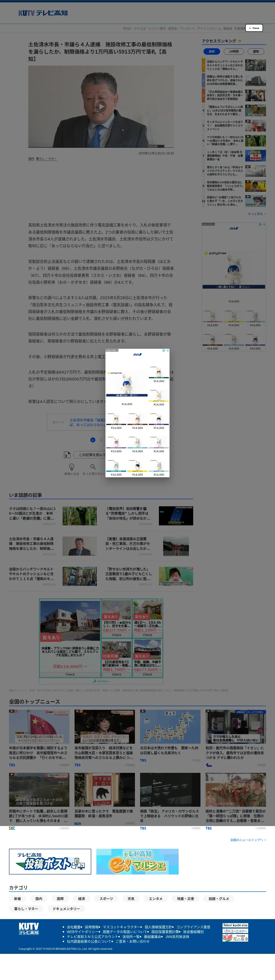Select the 最新 ranking tab
The height and width of the screenshot is (980, 275).
(212, 51)
